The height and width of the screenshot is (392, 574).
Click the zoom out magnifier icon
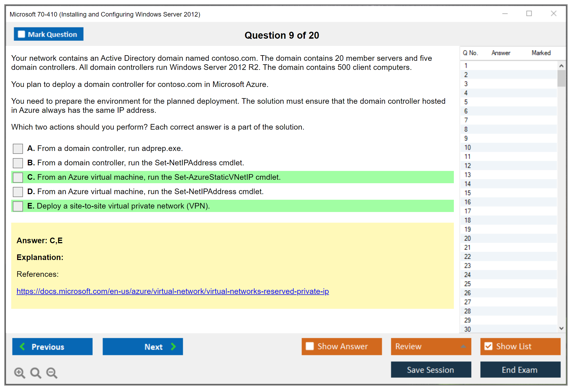52,373
